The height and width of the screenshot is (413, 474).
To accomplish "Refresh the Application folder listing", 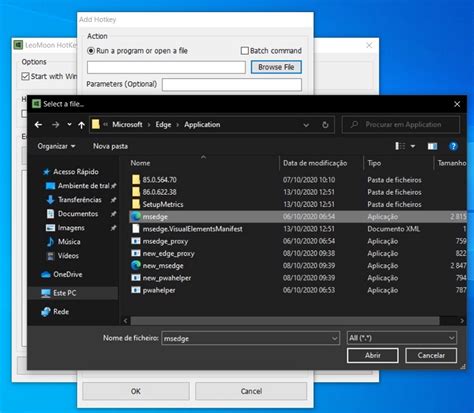I will point(325,125).
